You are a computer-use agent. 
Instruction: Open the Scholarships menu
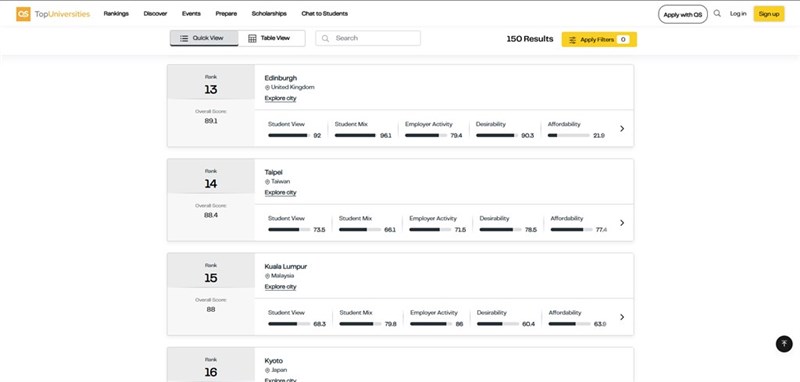pos(269,14)
